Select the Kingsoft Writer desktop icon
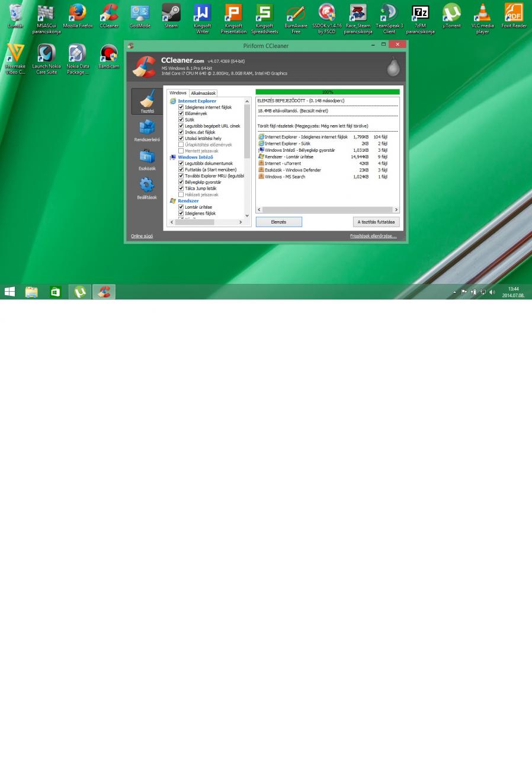 (203, 18)
